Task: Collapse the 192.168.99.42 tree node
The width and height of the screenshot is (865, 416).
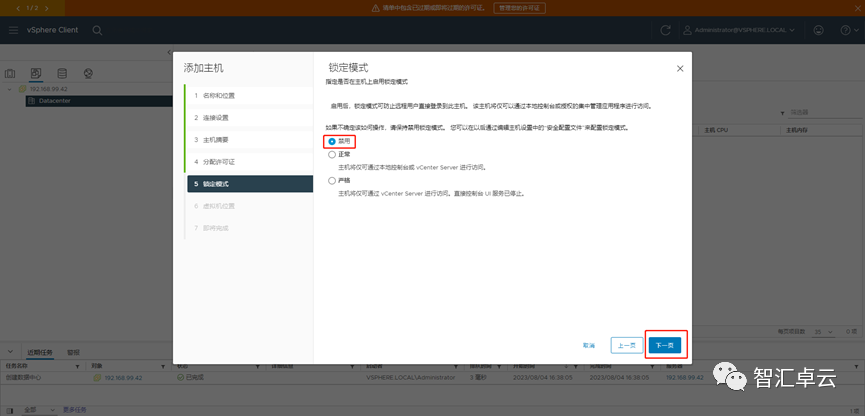Action: click(x=9, y=89)
